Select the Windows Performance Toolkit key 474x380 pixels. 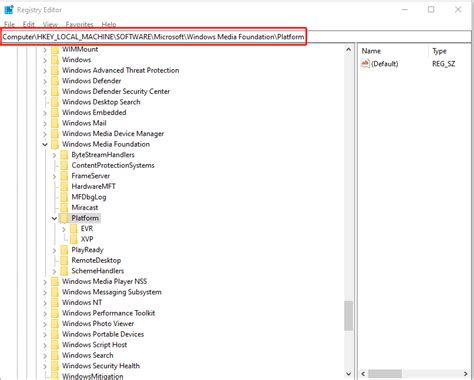[108, 313]
